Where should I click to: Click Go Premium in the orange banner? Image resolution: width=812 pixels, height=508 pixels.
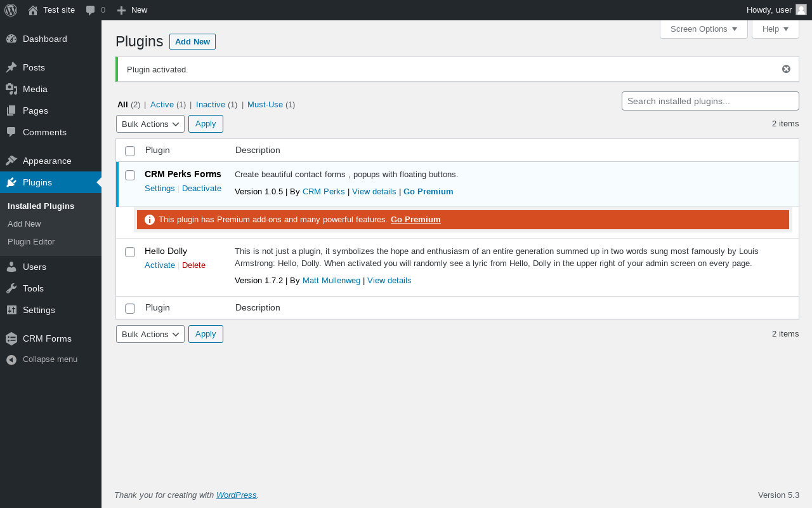coord(416,220)
